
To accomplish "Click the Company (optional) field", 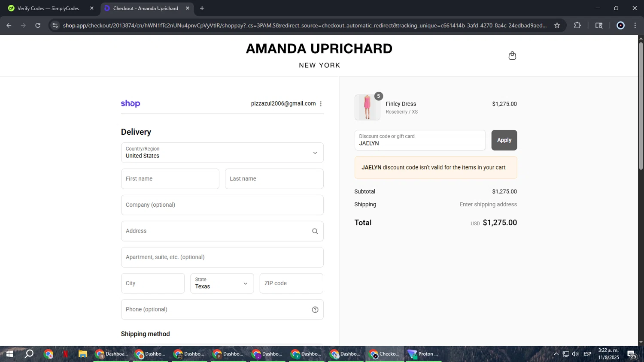I will pos(222,205).
